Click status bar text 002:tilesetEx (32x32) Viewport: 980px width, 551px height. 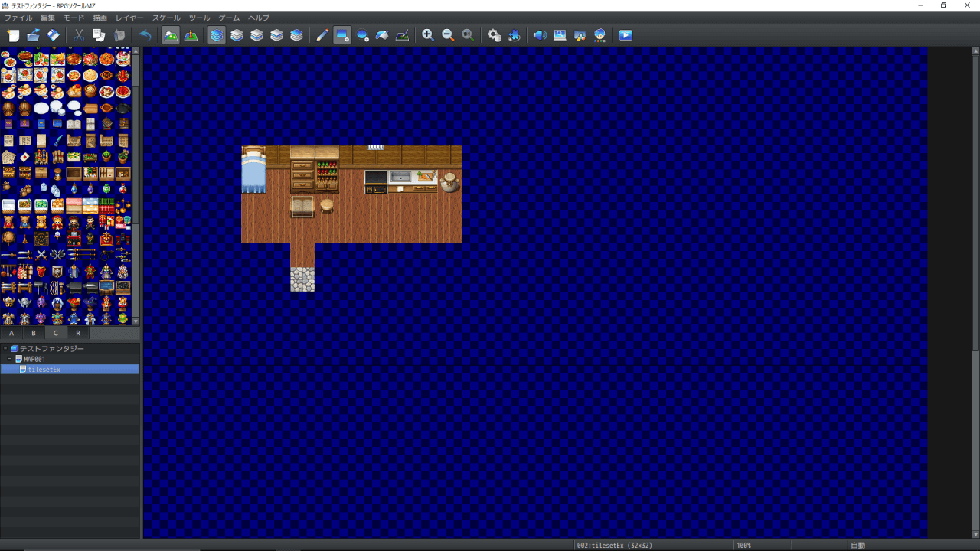[615, 546]
